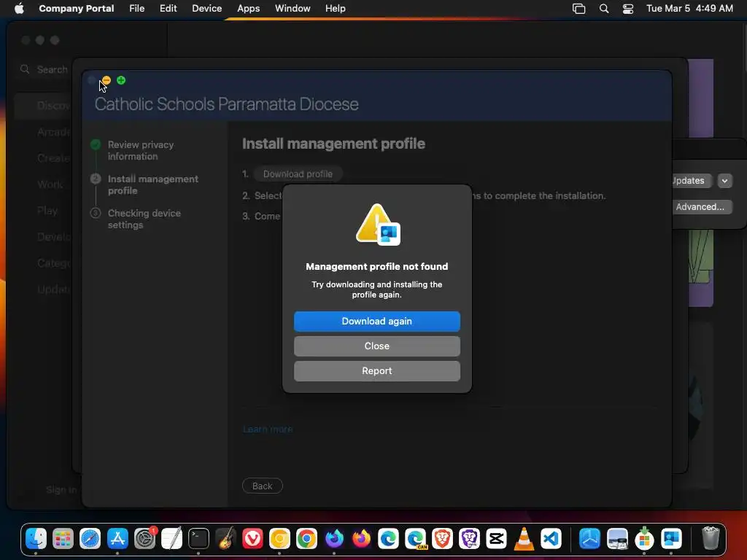
Task: Click the Install management profile heading
Action: (x=333, y=144)
